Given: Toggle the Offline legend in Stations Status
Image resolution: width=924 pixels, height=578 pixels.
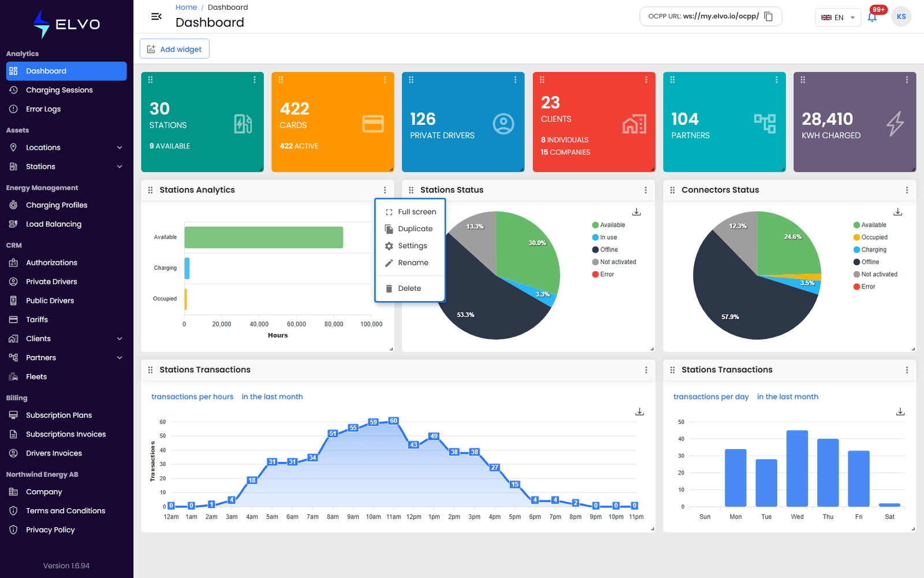Looking at the screenshot, I should (x=605, y=250).
